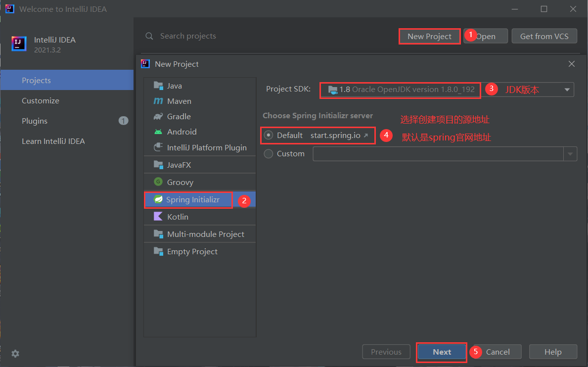Click the Multi-module Project folder icon
Viewport: 588px width, 367px height.
coord(158,234)
